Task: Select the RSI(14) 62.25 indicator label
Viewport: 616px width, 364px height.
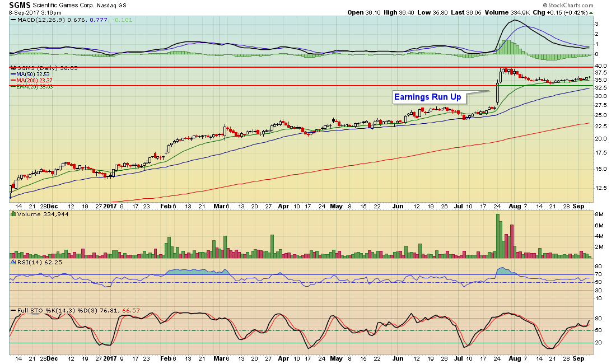Action: click(x=39, y=262)
